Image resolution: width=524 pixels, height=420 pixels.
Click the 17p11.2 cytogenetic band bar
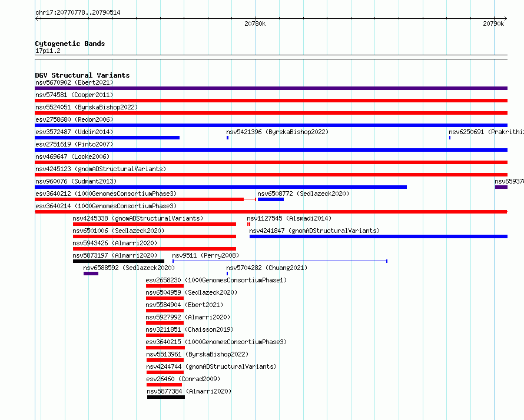(x=271, y=57)
